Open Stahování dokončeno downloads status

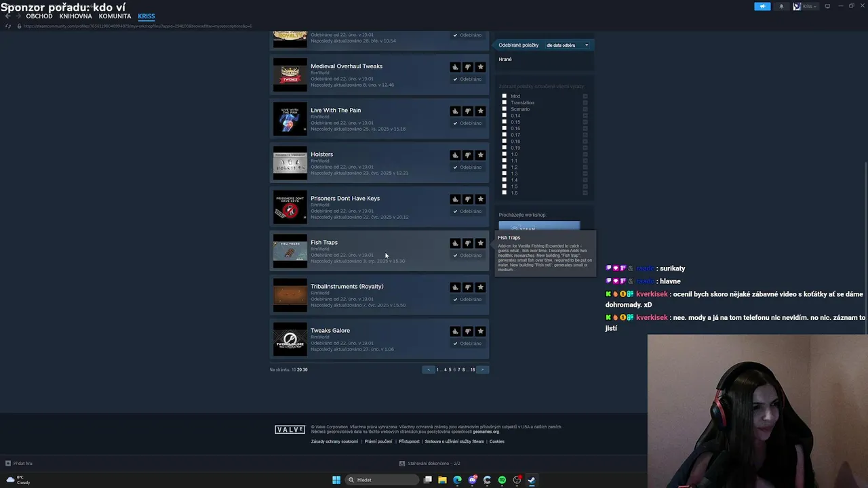point(430,463)
